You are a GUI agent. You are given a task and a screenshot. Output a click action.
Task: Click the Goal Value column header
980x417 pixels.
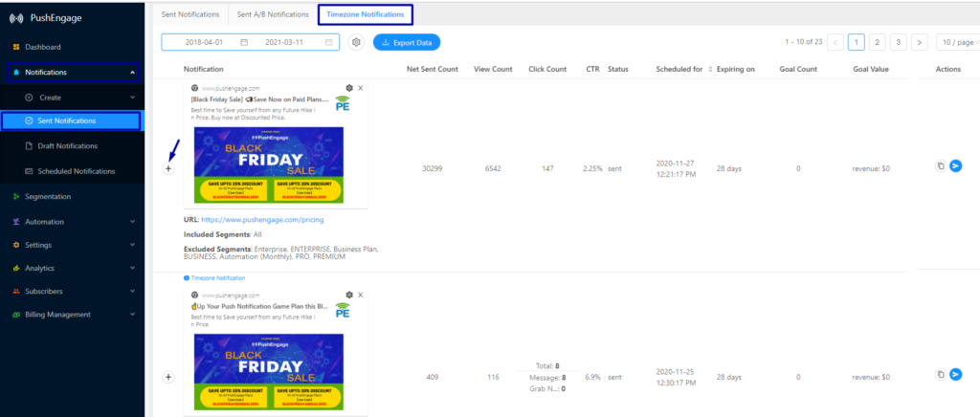coord(871,69)
